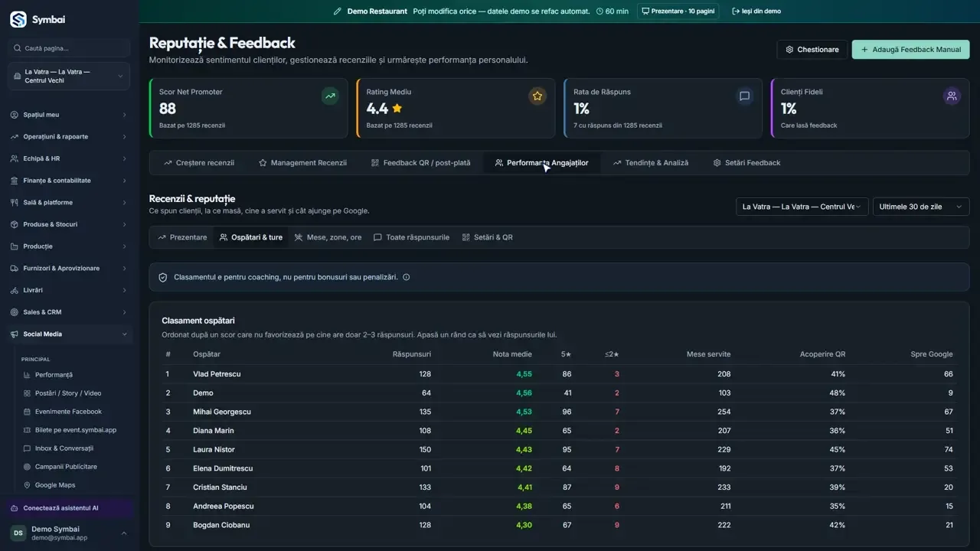
Task: Open the La Vatra location switcher in sidebar
Action: (69, 77)
